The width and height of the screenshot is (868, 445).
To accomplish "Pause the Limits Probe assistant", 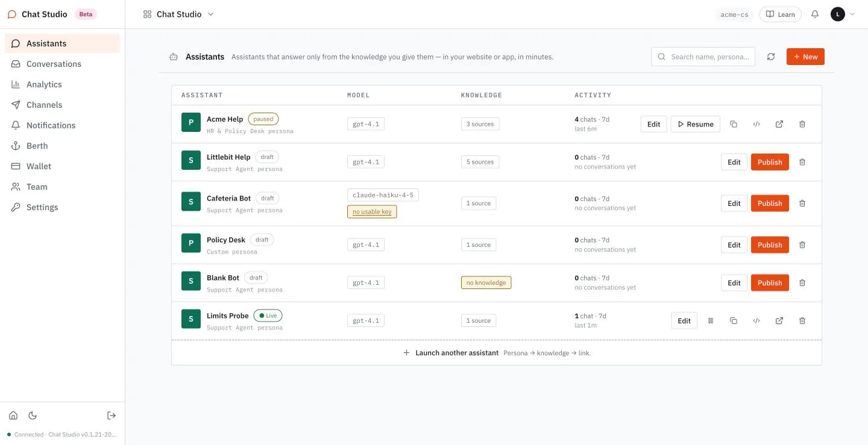I will point(711,321).
